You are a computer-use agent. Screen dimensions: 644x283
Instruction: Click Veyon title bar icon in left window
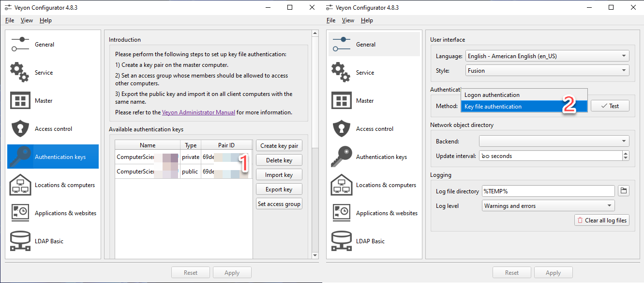(8, 7)
